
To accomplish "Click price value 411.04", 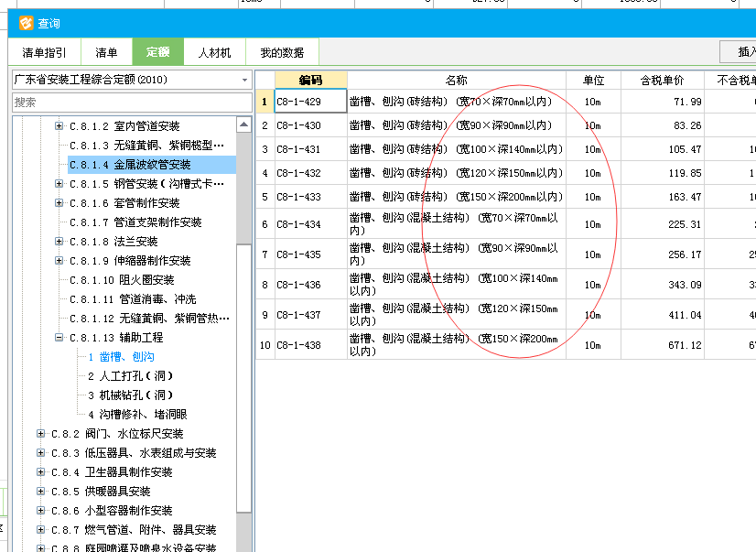I will coord(685,315).
